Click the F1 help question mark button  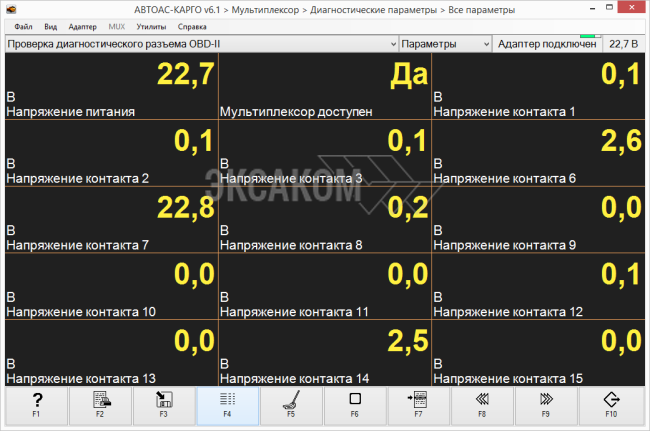pos(36,405)
